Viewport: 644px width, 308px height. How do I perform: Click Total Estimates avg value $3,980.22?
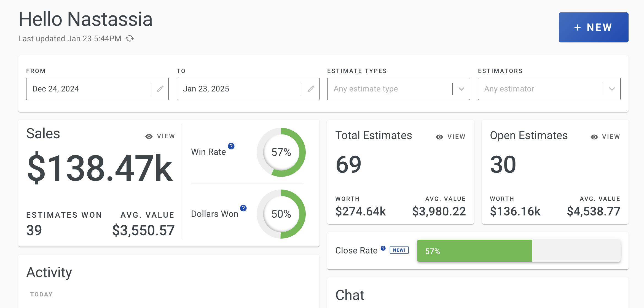point(439,211)
